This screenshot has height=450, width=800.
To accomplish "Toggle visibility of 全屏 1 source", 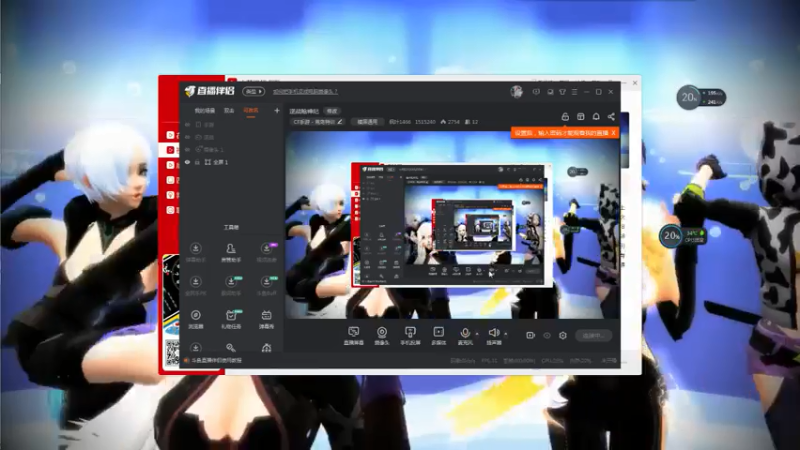I will (187, 162).
